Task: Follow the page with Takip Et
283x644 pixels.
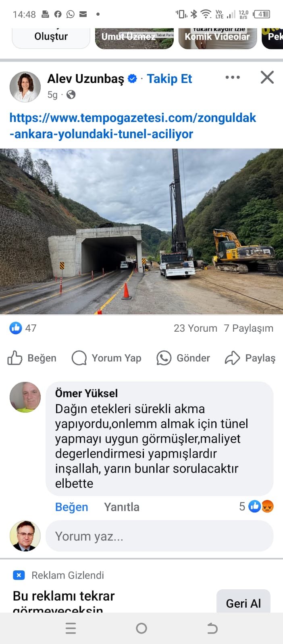Action: click(169, 79)
